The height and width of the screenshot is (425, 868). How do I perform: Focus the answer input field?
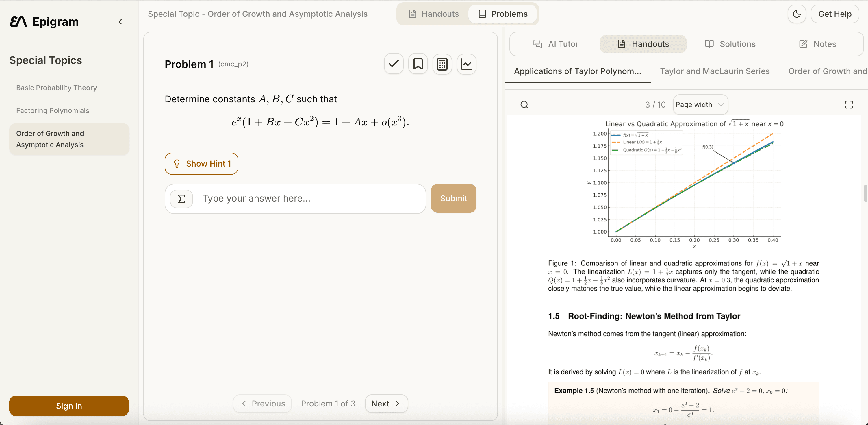pyautogui.click(x=310, y=199)
